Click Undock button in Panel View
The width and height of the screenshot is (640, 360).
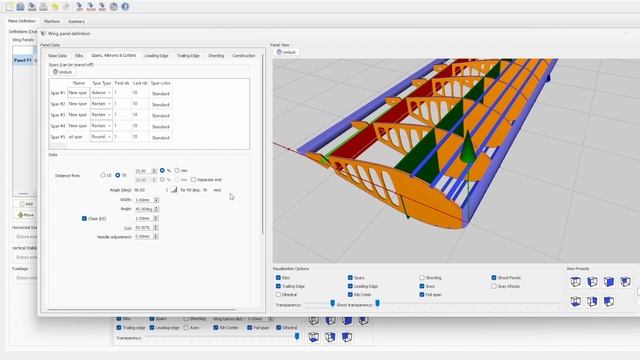(286, 52)
